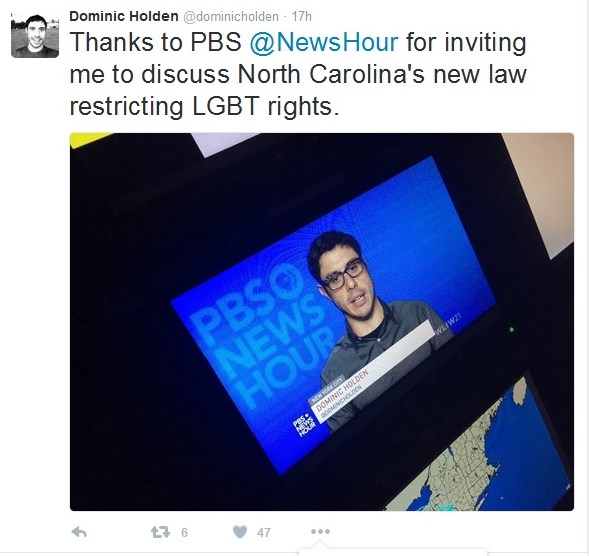The height and width of the screenshot is (556, 589).
Task: Click the retweet count of 6
Action: [184, 533]
